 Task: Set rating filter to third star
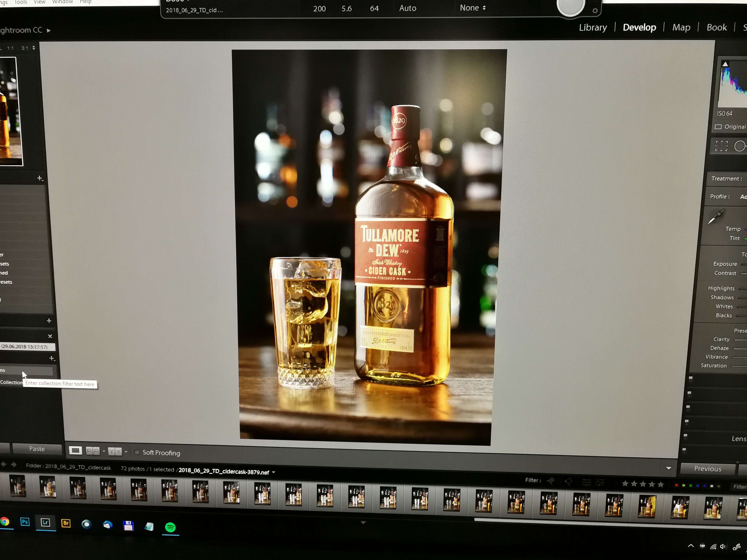pyautogui.click(x=643, y=484)
